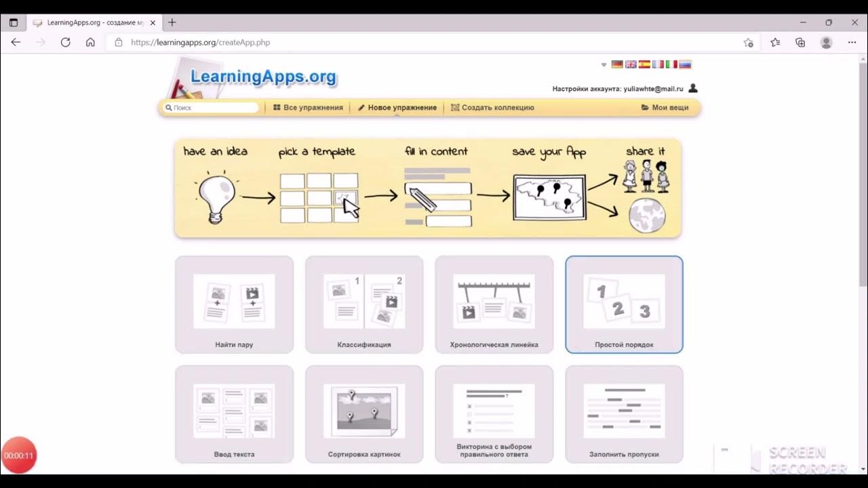Open a new browser tab
This screenshot has width=868, height=488.
coord(172,22)
